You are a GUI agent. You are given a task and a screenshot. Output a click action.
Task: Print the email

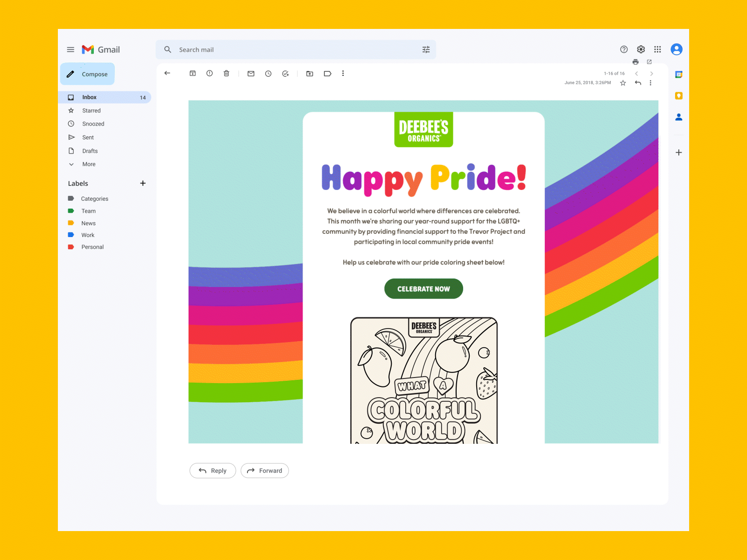(x=635, y=62)
